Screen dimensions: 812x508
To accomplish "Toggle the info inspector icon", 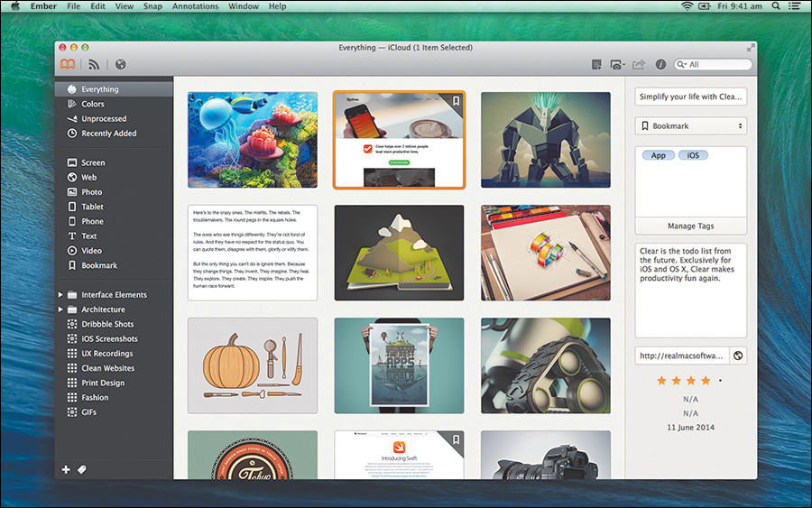I will coord(660,64).
